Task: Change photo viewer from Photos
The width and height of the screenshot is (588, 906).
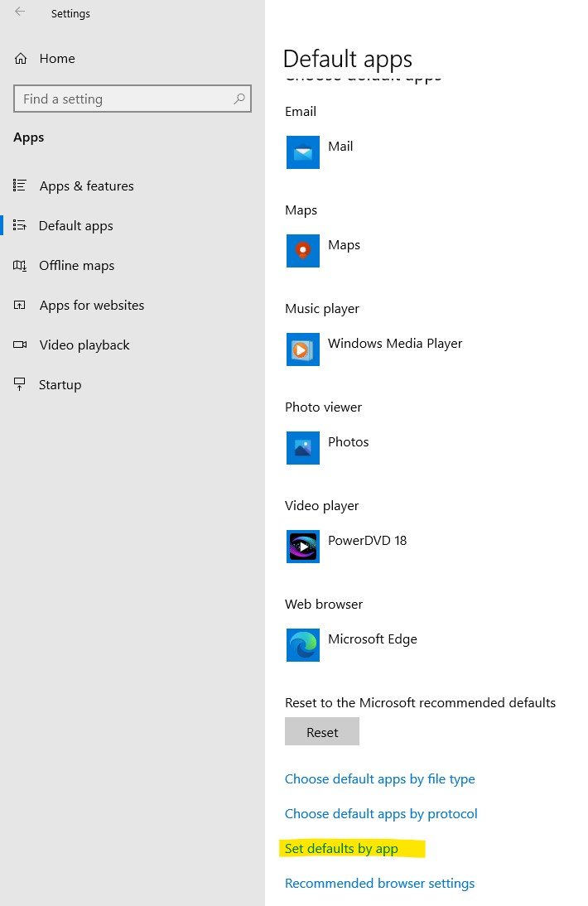Action: 327,448
